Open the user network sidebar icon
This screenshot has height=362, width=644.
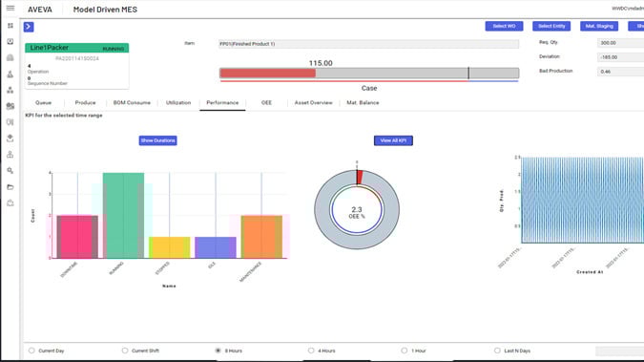tap(10, 155)
